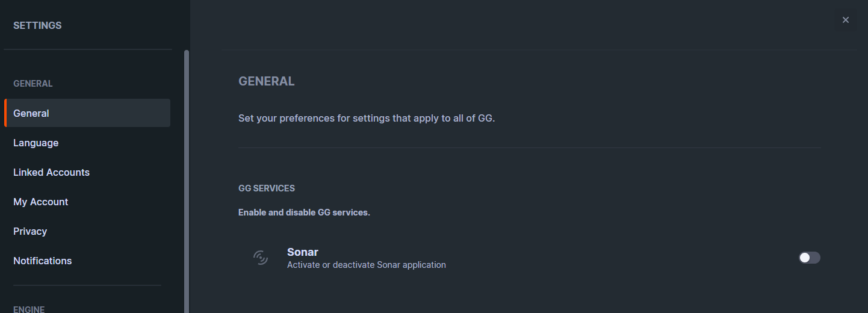The image size is (868, 313).
Task: Click the orange active marker beside General
Action: pyautogui.click(x=5, y=113)
